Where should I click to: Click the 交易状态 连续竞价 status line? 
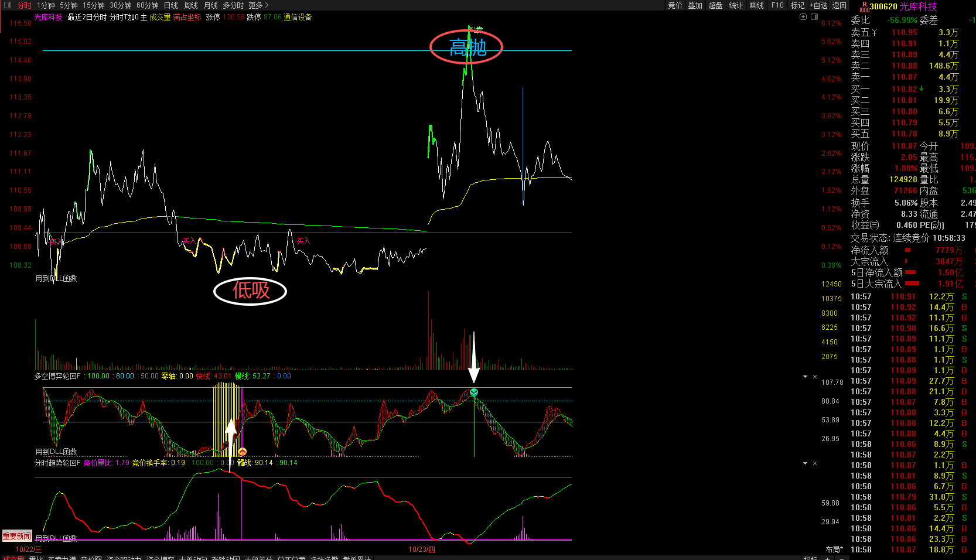[x=908, y=238]
